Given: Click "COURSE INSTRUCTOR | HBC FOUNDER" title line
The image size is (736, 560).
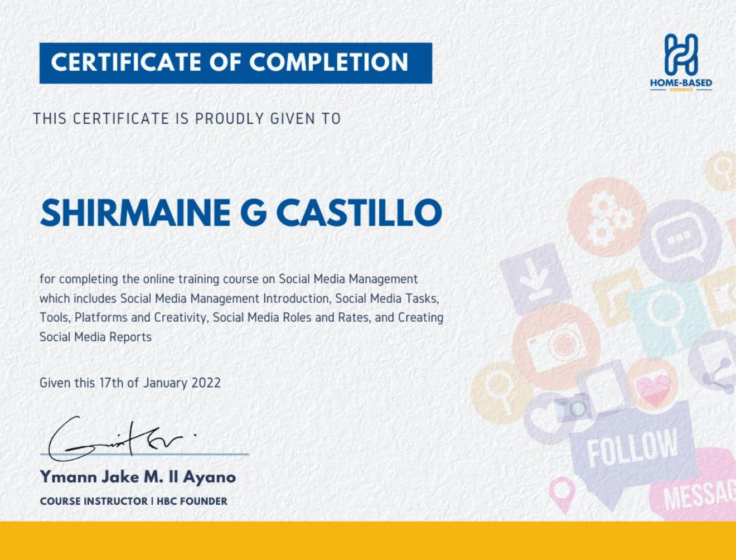Looking at the screenshot, I should pos(134,501).
